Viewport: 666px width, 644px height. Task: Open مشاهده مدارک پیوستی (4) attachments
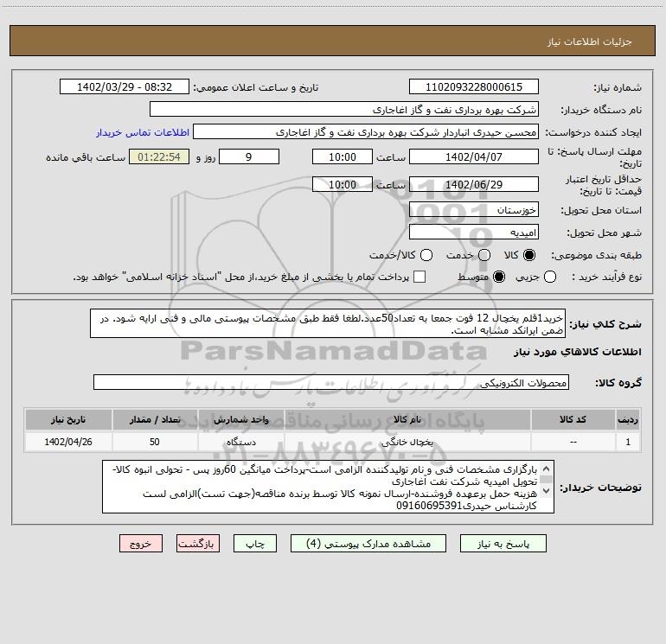coord(368,544)
